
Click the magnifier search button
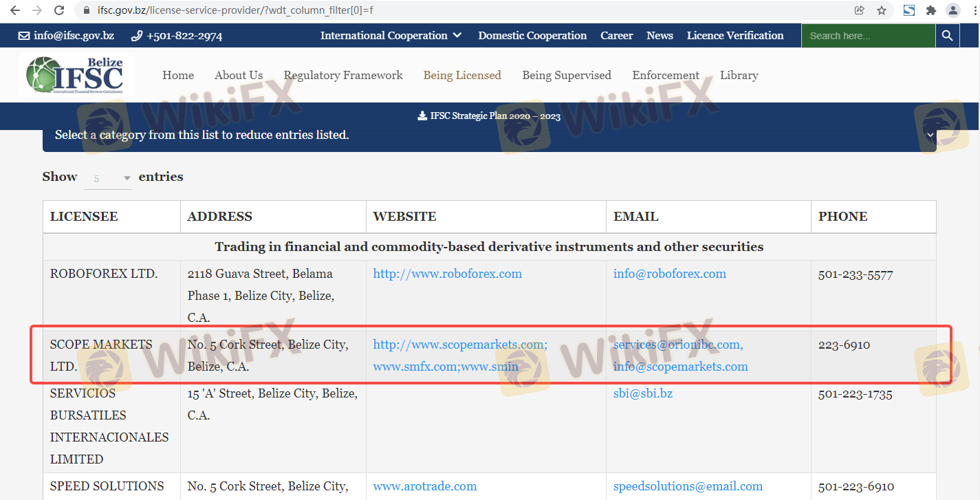point(948,36)
